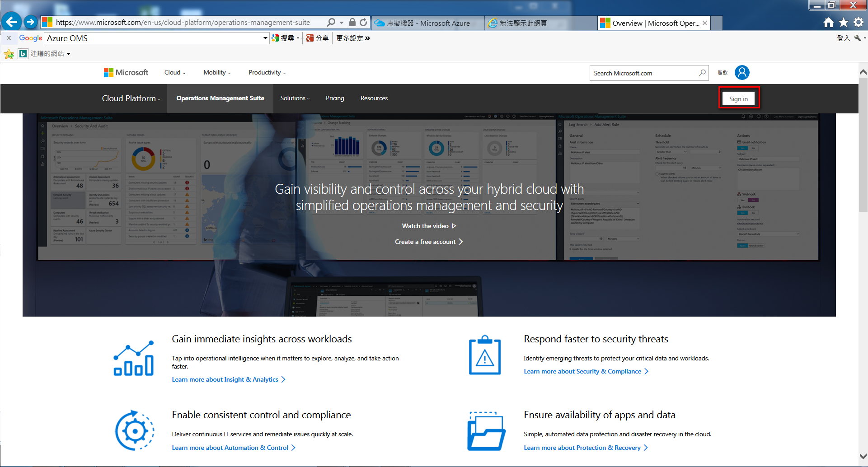The height and width of the screenshot is (467, 868).
Task: Click inside the Search Microsoft.com field
Action: (642, 73)
